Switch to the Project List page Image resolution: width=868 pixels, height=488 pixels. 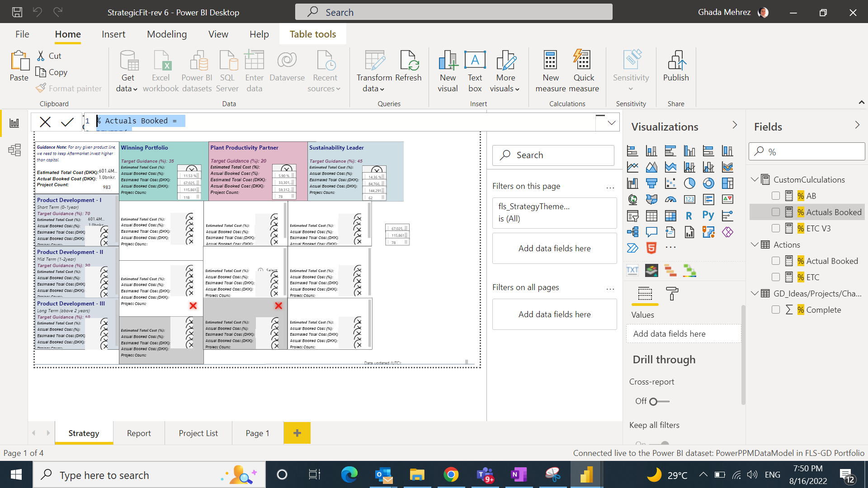[198, 433]
